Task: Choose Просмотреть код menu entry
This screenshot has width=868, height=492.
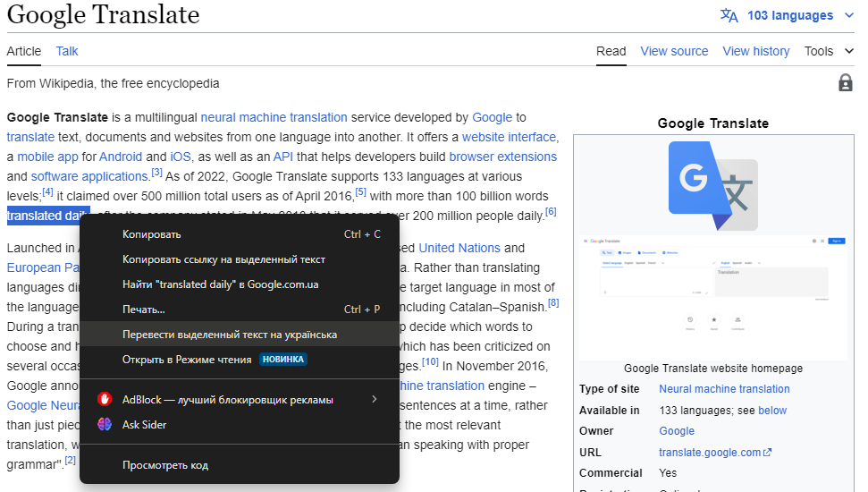Action: tap(240, 465)
